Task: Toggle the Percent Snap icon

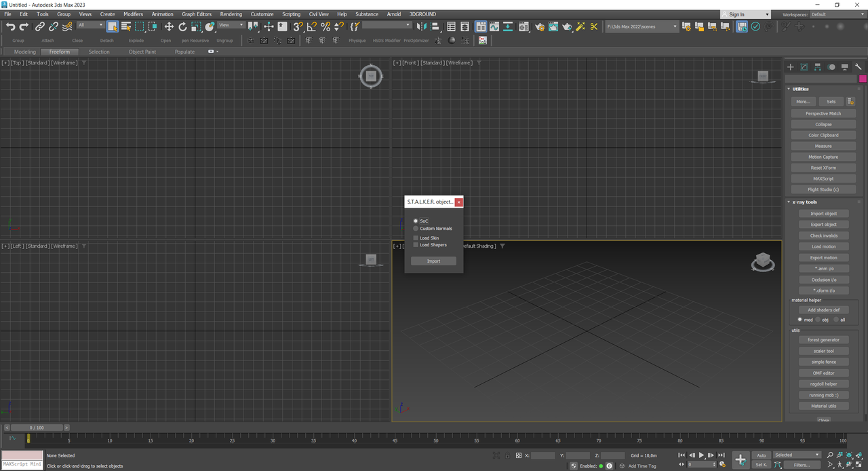Action: pyautogui.click(x=325, y=26)
